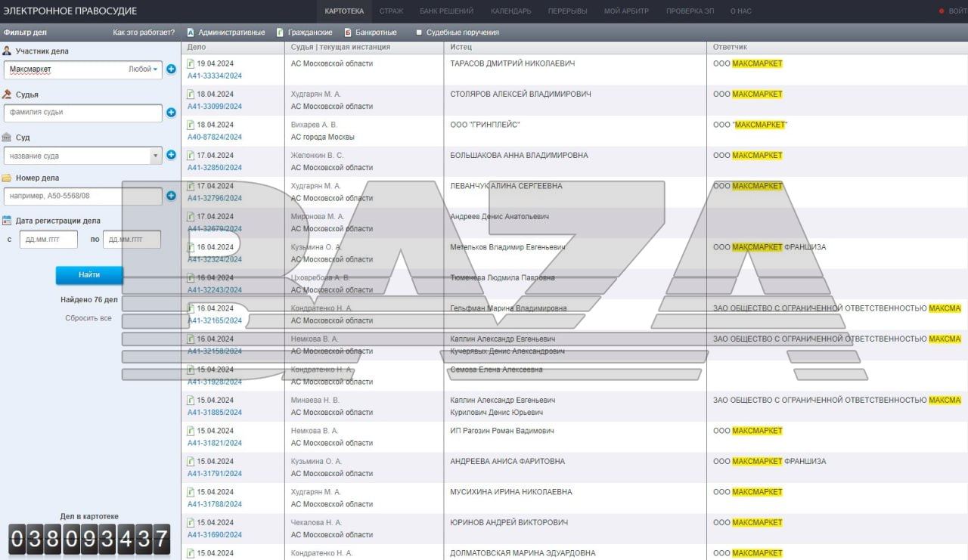Expand the court name dropdown arrow
The width and height of the screenshot is (968, 560).
coord(155,156)
